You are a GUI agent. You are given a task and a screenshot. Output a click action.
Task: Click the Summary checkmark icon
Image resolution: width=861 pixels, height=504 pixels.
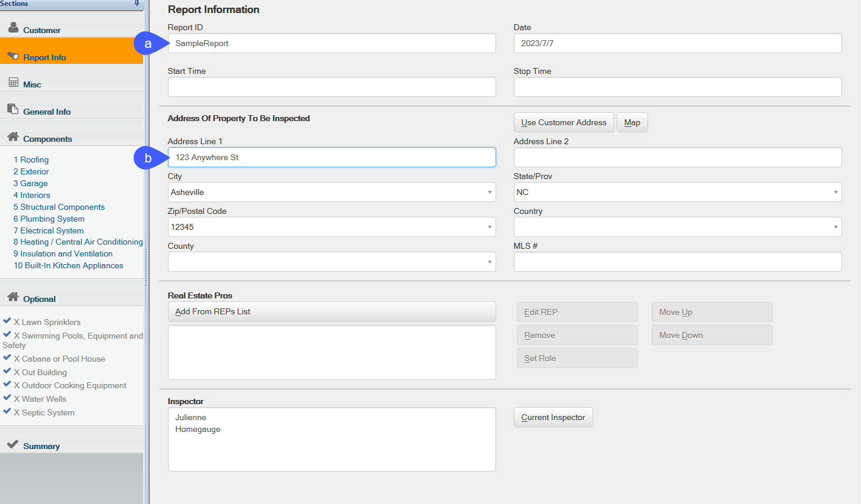coord(13,444)
